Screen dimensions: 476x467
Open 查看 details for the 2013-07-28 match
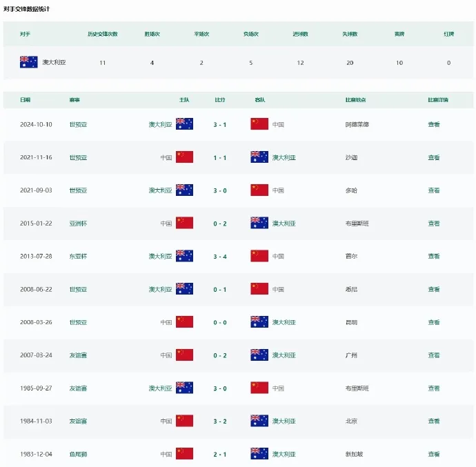[x=434, y=257]
